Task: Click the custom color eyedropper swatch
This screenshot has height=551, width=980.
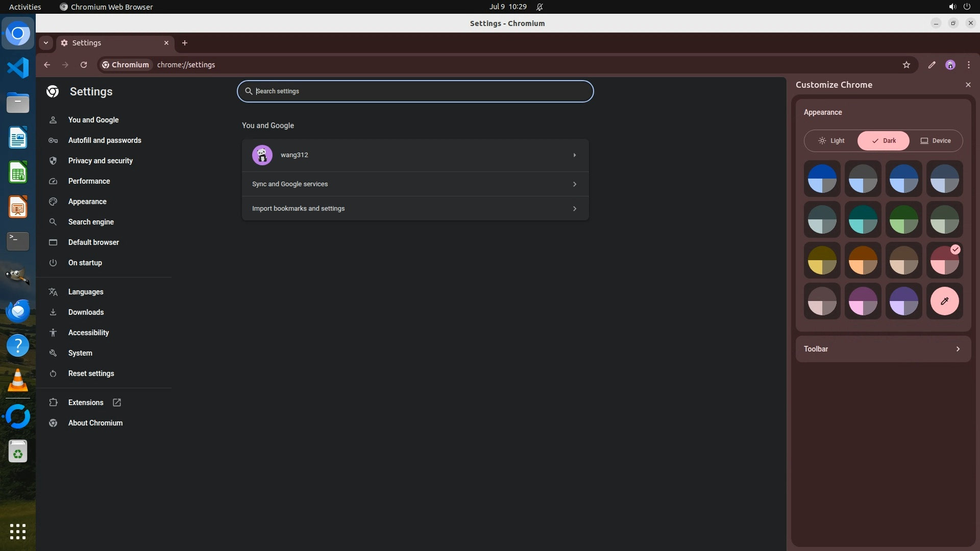Action: pyautogui.click(x=944, y=301)
